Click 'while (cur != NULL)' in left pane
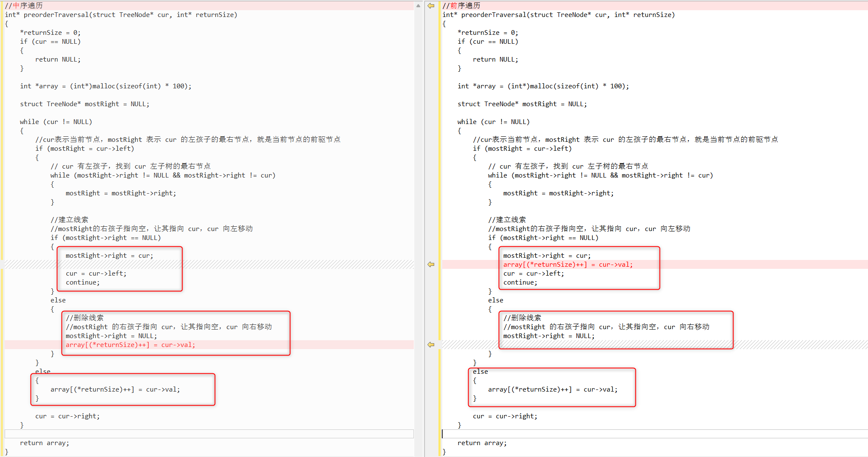The image size is (868, 457). click(56, 122)
